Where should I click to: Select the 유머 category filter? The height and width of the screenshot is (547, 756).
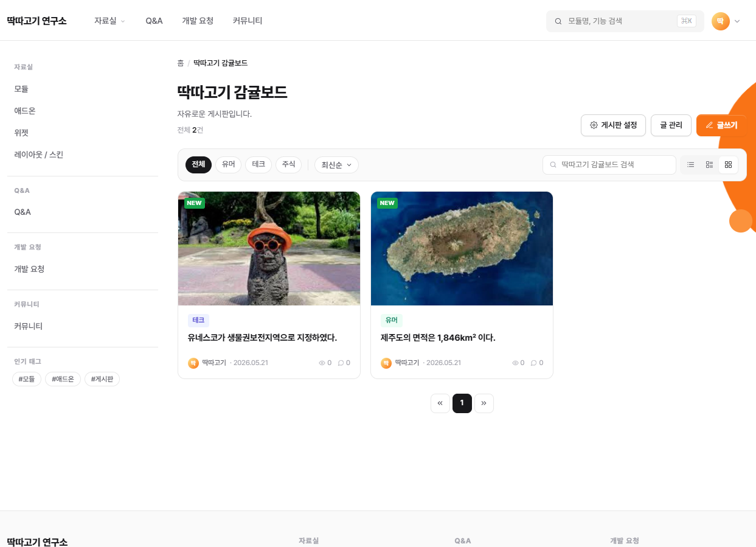[229, 165]
